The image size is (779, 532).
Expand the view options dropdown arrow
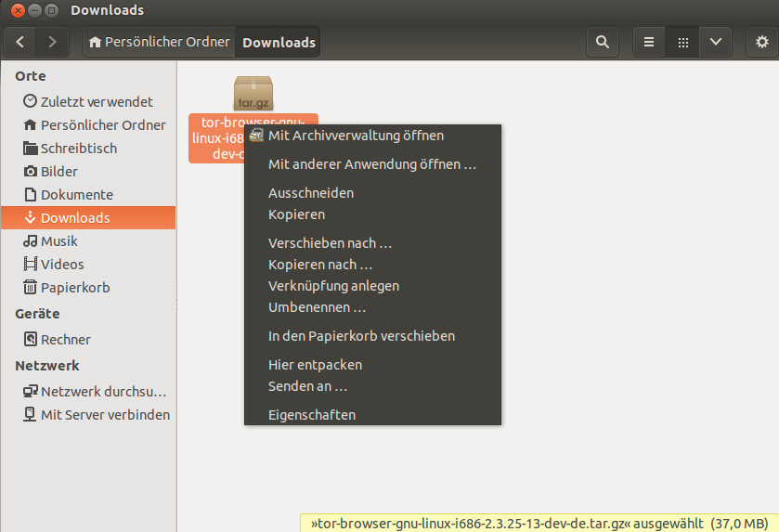715,42
